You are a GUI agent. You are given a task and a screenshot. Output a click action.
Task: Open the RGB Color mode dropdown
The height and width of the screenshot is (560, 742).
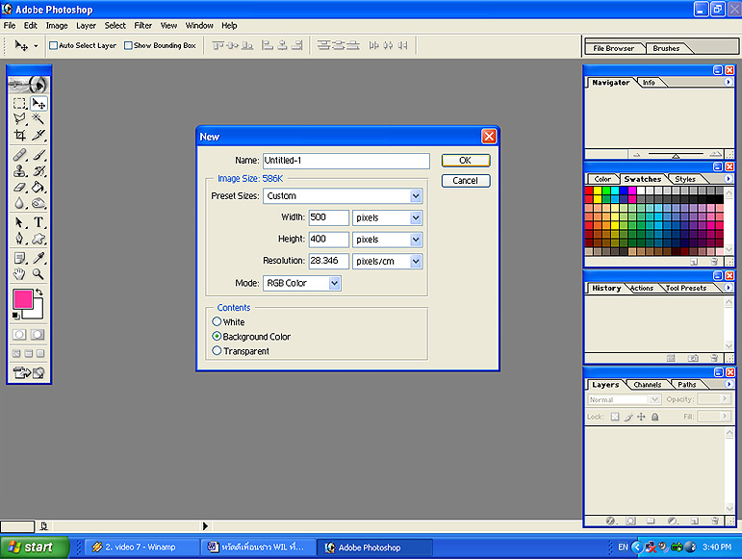pyautogui.click(x=335, y=283)
